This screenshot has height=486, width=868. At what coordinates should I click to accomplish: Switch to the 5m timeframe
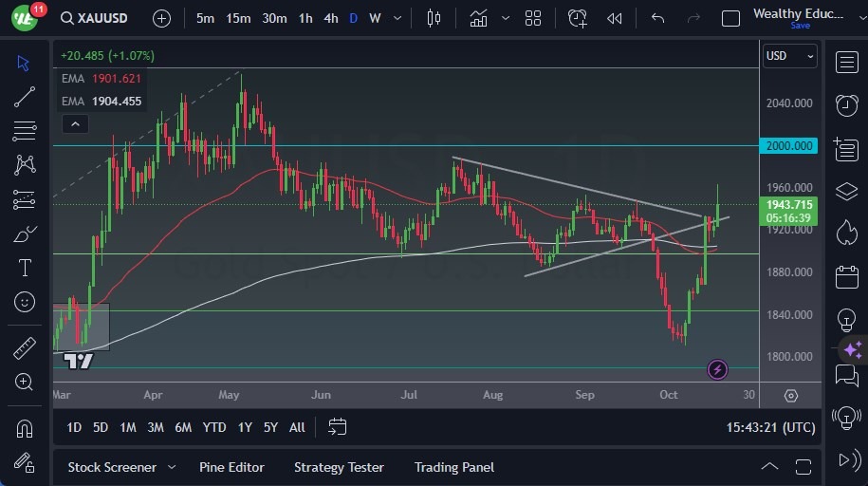pyautogui.click(x=205, y=18)
